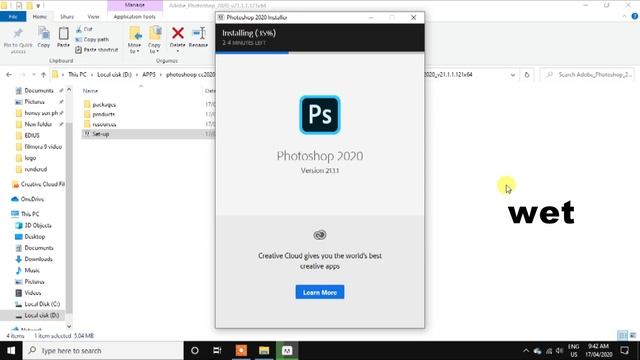The height and width of the screenshot is (360, 640).
Task: Open the notification action center
Action: click(624, 351)
